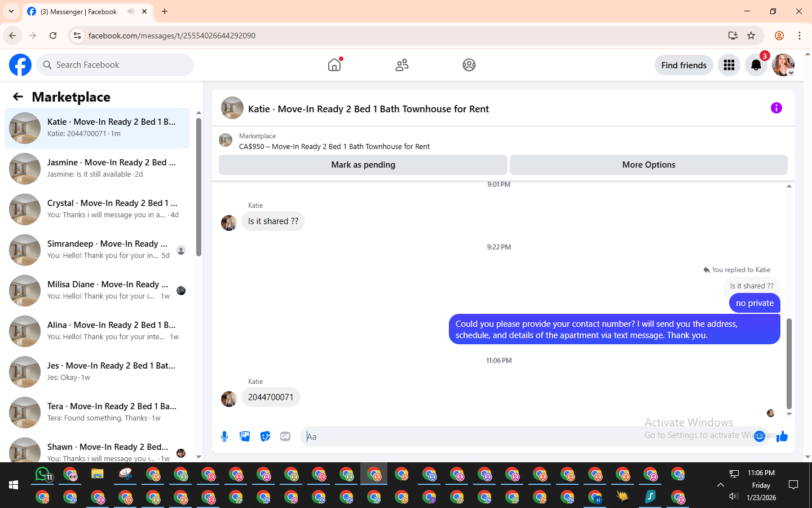Click the CA$950 listing title text

pyautogui.click(x=334, y=147)
